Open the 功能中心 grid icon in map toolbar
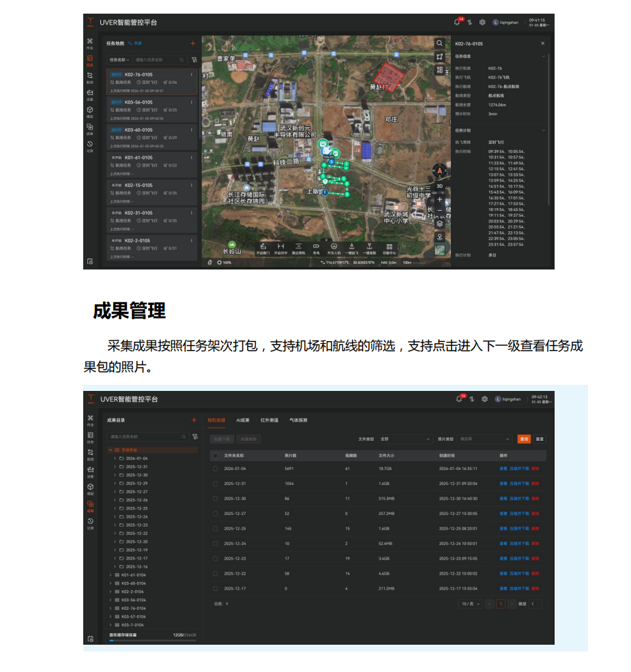Viewport: 631px width, 672px height. point(389,246)
